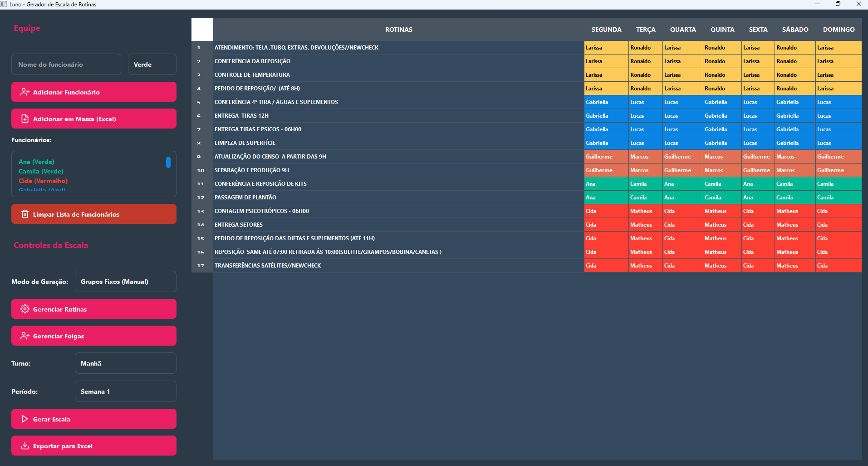868x466 pixels.
Task: Select Cida (Vermelho) in the employee list
Action: point(43,181)
